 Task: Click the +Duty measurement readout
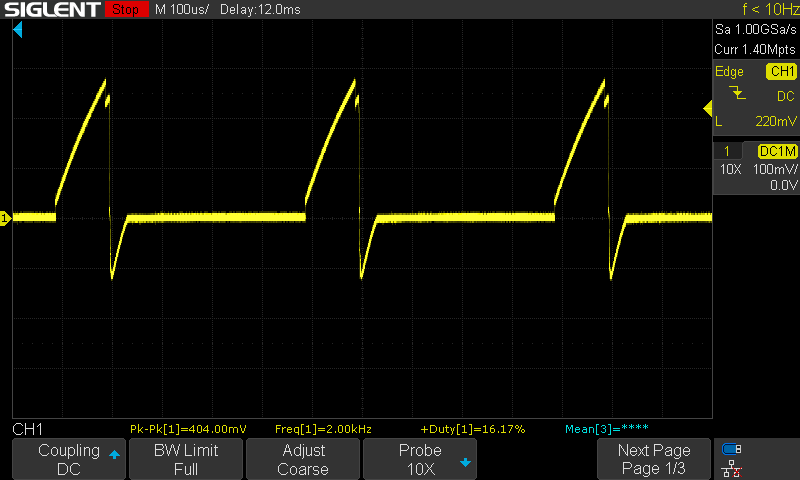(x=472, y=428)
